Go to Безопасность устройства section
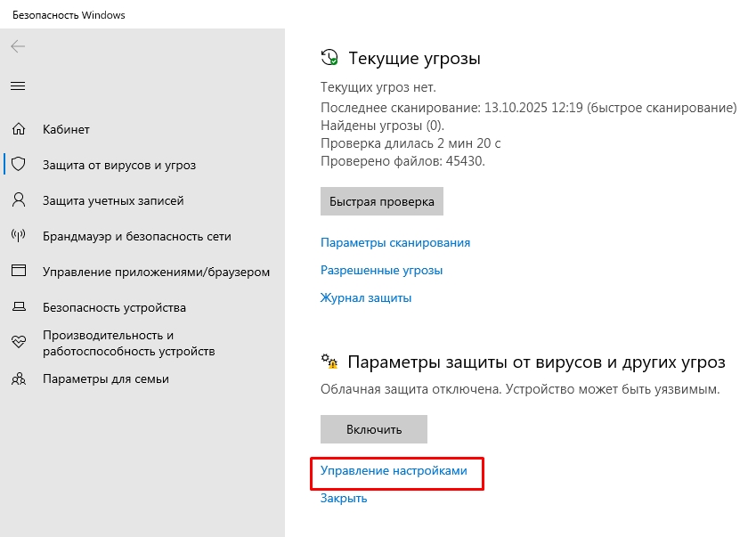Image resolution: width=756 pixels, height=537 pixels. [x=114, y=307]
